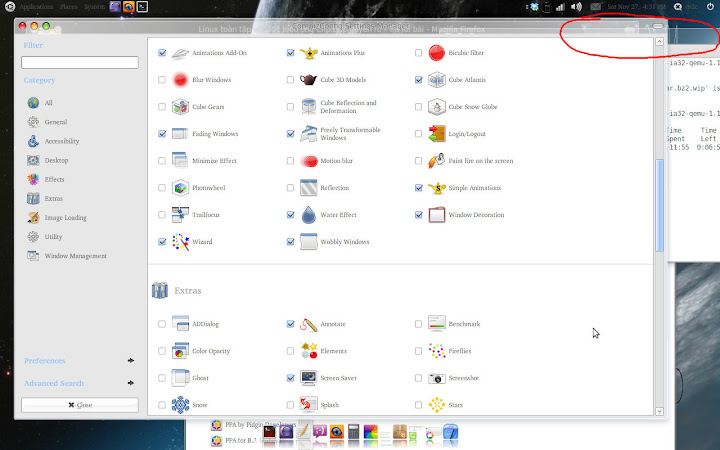
Task: Uncheck the Cube Atlantis checkbox
Action: click(419, 80)
